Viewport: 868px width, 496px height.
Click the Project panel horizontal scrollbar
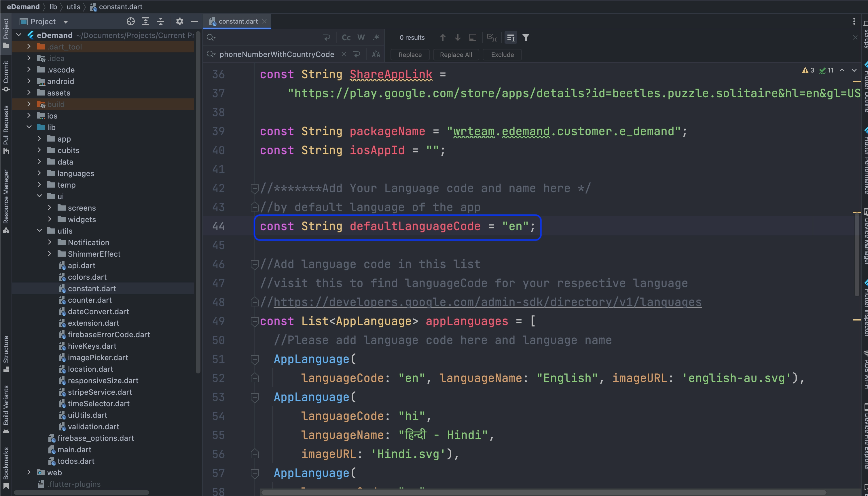pyautogui.click(x=81, y=493)
